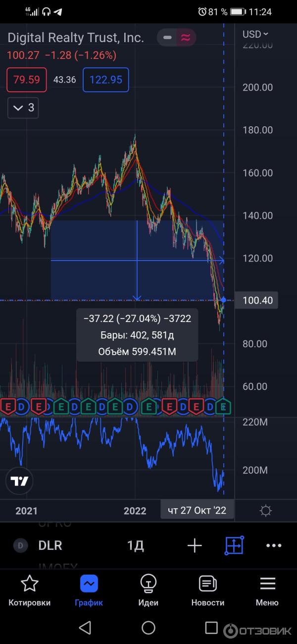
Task: Tap the star icon for Котировки
Action: coord(30,584)
